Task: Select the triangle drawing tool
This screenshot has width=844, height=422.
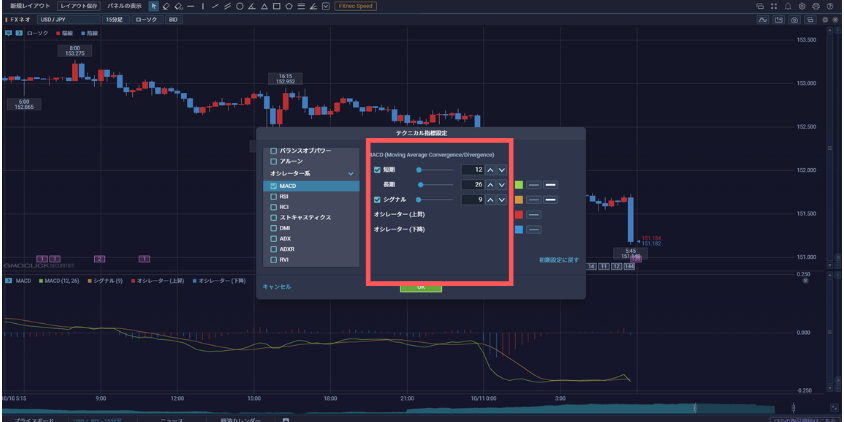Action: (x=263, y=6)
